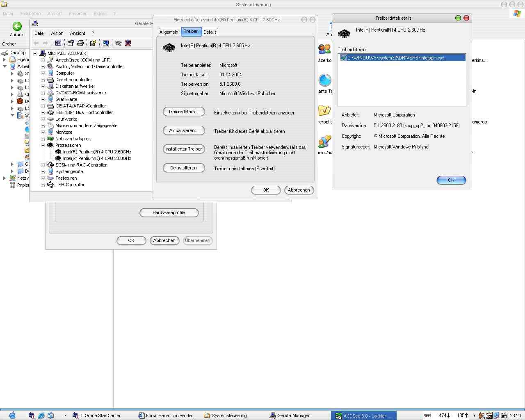The image size is (525, 420).
Task: Expand the Diskettencontroller node
Action: point(43,80)
